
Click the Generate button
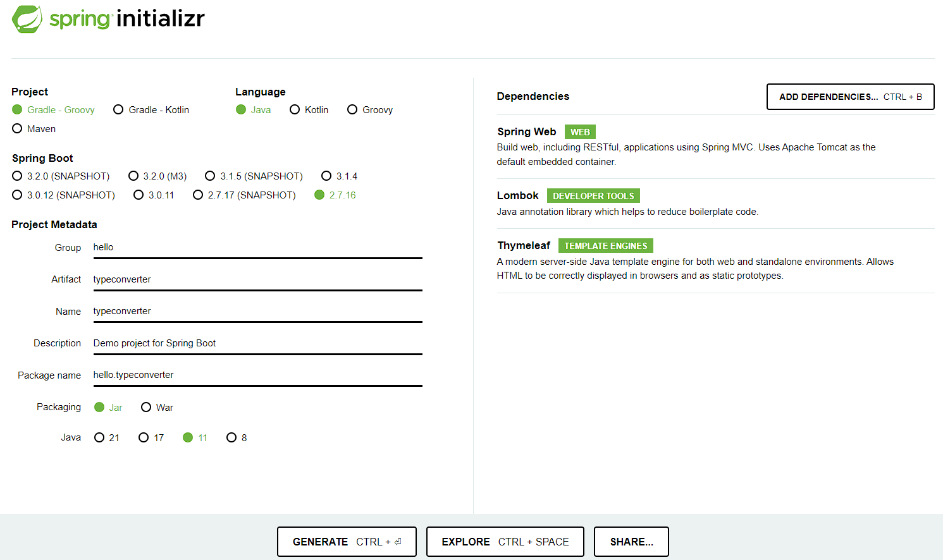(347, 542)
